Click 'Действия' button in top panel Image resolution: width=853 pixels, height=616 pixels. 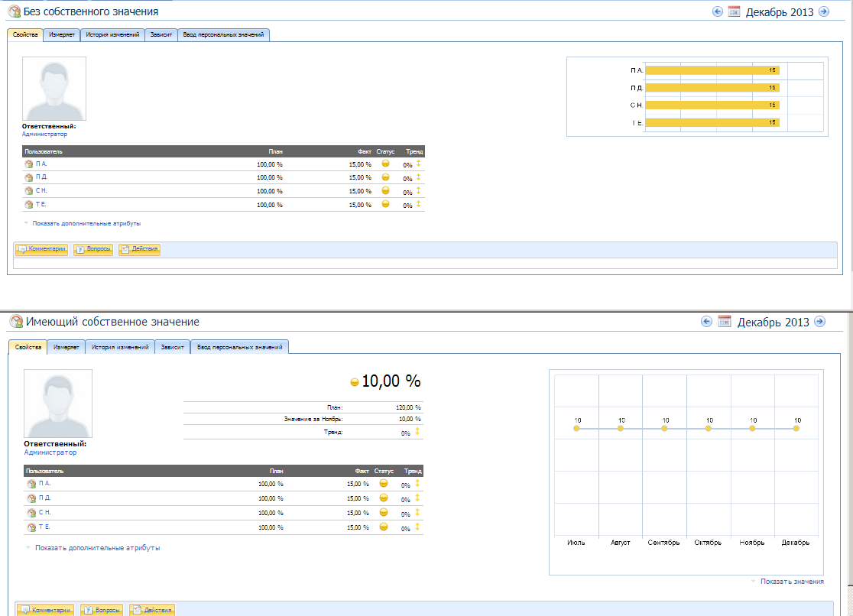(x=139, y=249)
